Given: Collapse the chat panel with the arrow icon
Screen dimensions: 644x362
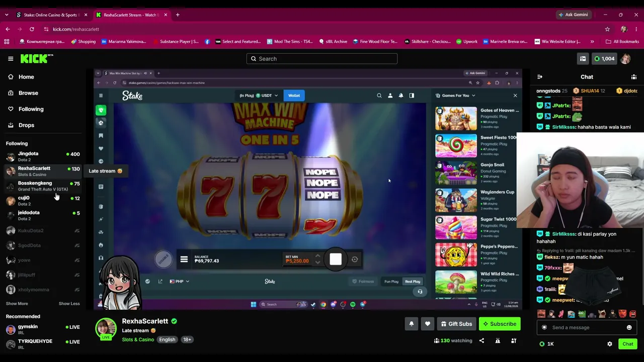Looking at the screenshot, I should (x=540, y=77).
